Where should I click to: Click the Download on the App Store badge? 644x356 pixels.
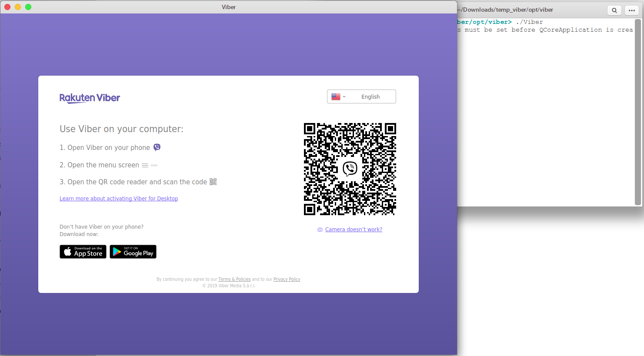(83, 252)
